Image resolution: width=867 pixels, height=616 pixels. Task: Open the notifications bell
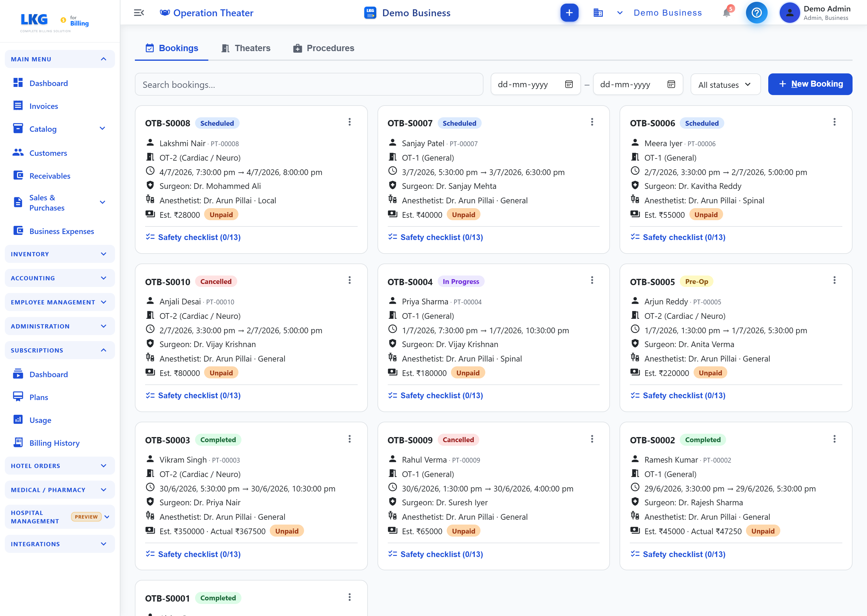[x=726, y=13]
